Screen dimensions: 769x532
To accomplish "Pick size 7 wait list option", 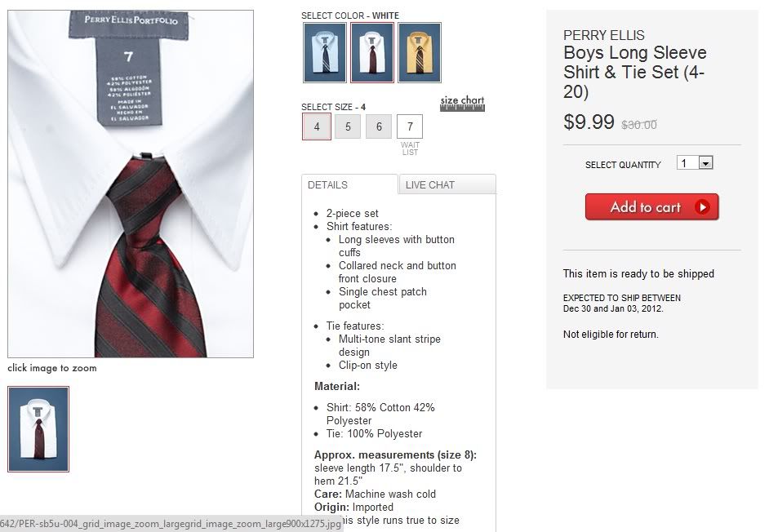I will (x=410, y=126).
